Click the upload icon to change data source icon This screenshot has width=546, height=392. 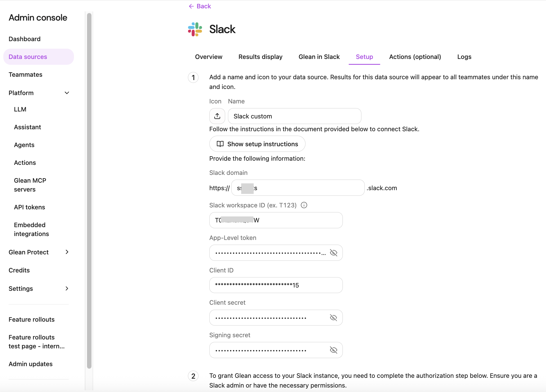(x=217, y=116)
